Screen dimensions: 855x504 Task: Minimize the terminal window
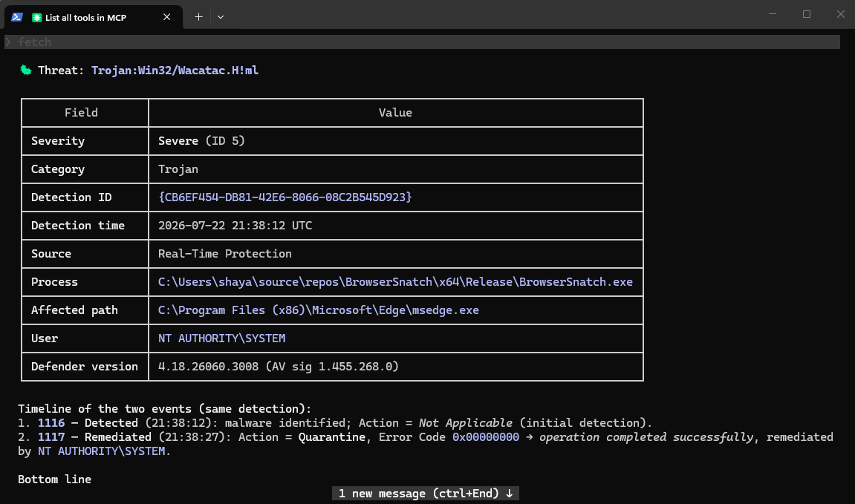tap(772, 14)
